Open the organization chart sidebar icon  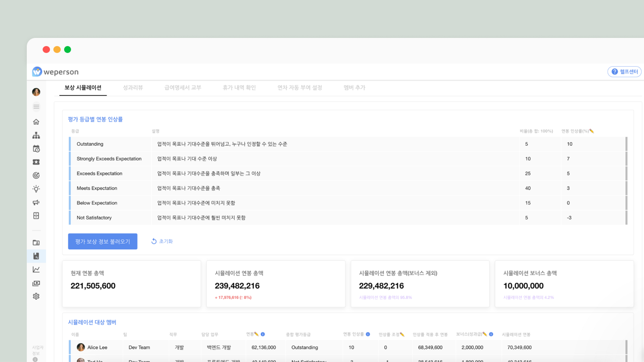click(36, 135)
